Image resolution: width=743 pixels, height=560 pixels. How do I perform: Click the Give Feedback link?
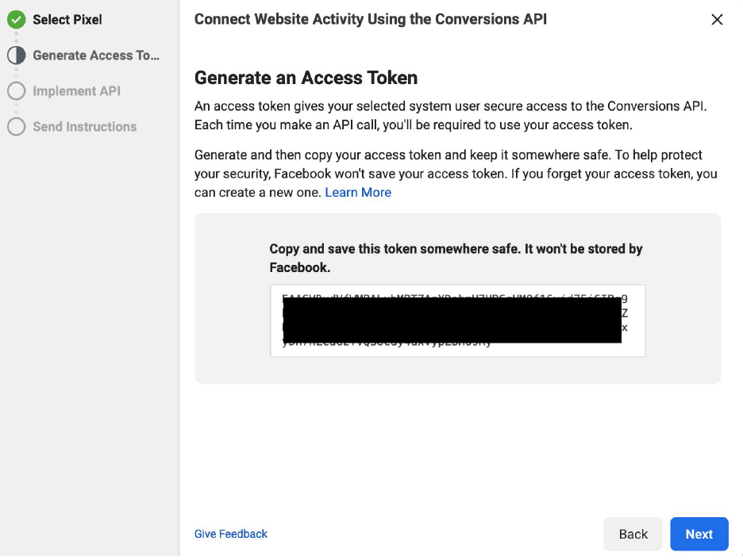click(231, 534)
